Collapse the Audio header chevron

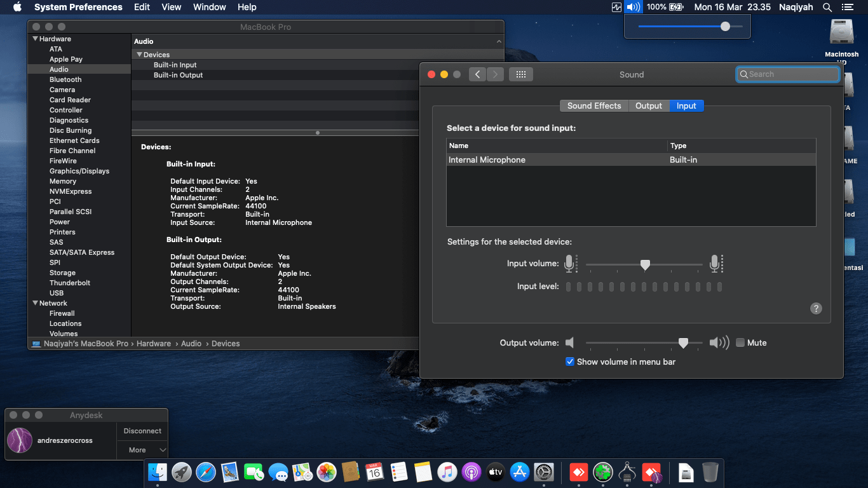tap(499, 41)
